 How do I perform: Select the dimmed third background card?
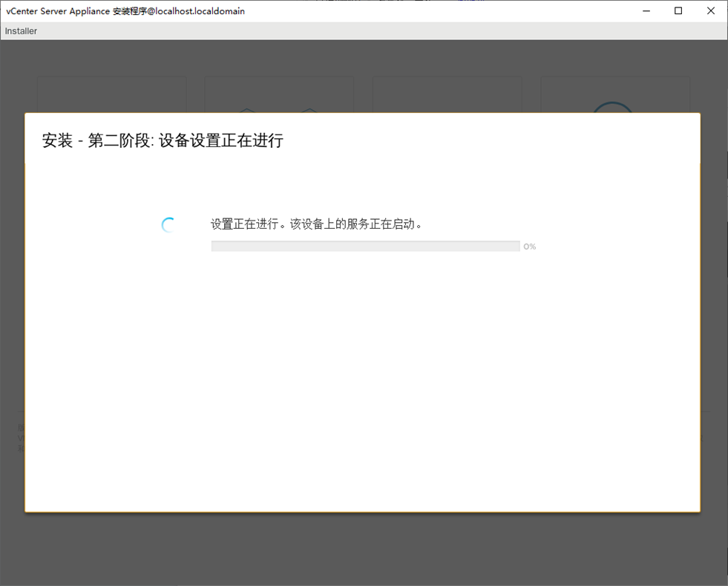(x=447, y=94)
